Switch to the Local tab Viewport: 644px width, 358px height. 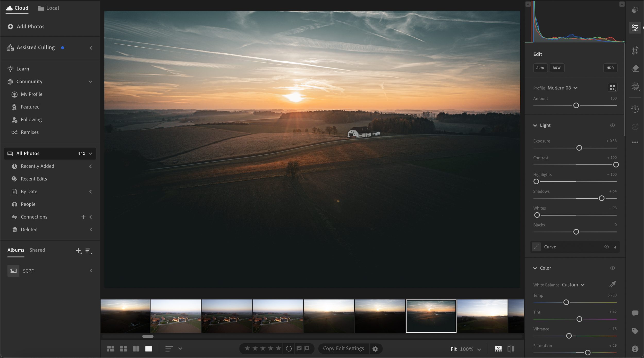click(x=49, y=8)
